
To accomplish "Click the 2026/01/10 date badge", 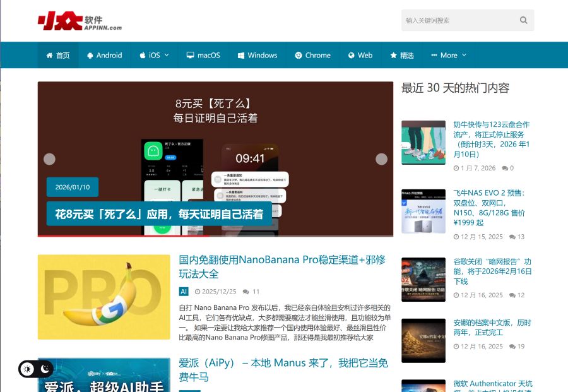I will (73, 187).
